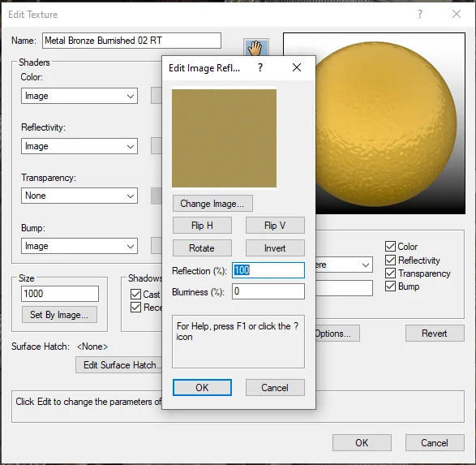The width and height of the screenshot is (476, 465).
Task: Click the help question mark in Edit Texture title bar
Action: (x=419, y=14)
